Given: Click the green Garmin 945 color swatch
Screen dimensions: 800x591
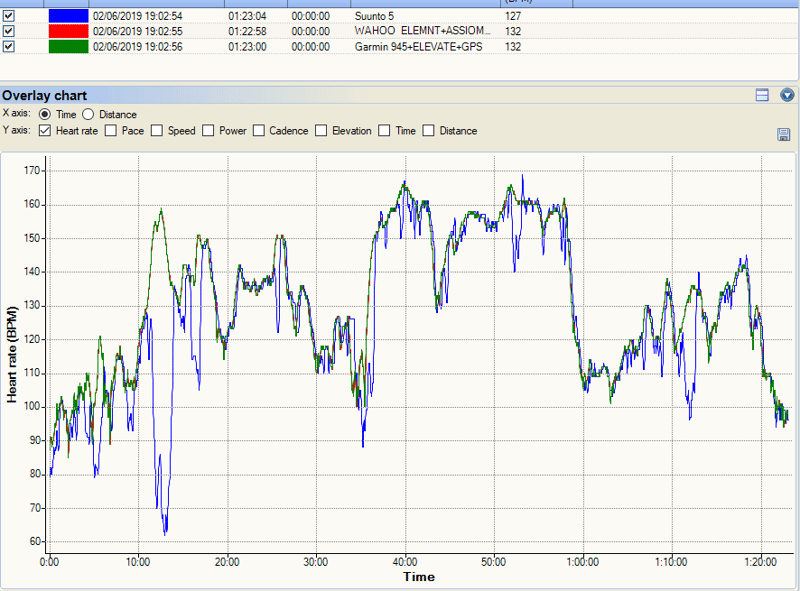Looking at the screenshot, I should [68, 46].
